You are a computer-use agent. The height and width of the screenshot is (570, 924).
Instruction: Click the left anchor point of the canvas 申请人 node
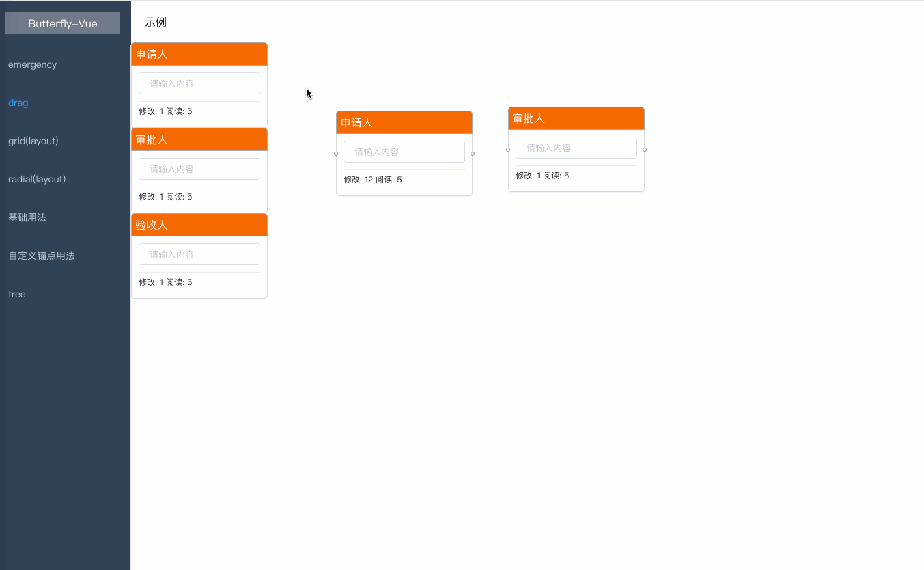click(336, 154)
